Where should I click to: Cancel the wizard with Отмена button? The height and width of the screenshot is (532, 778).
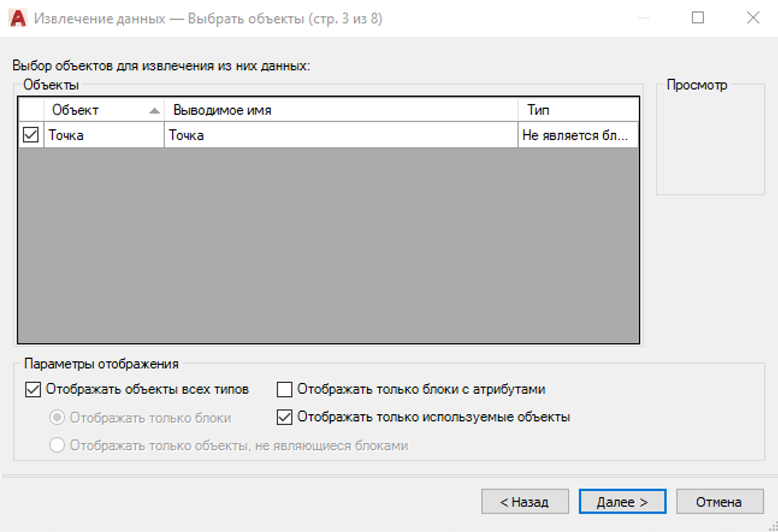pos(719,502)
